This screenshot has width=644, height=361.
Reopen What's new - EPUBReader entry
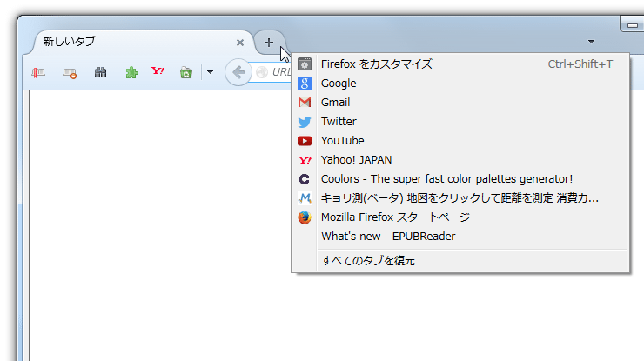[x=460, y=237]
